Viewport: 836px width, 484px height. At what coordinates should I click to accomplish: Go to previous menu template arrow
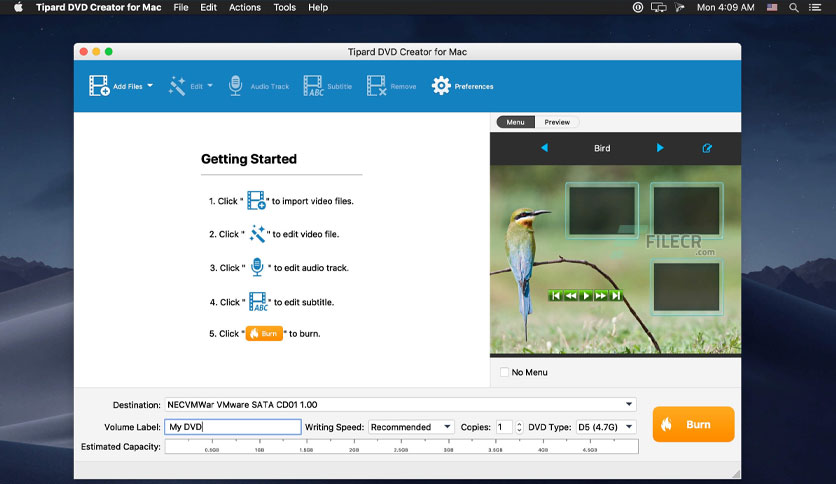click(x=544, y=148)
